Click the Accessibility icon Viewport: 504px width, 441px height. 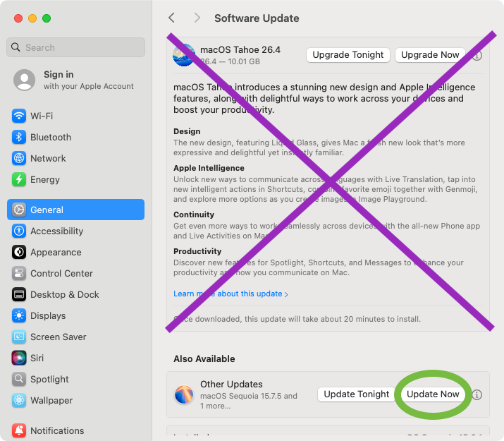19,231
